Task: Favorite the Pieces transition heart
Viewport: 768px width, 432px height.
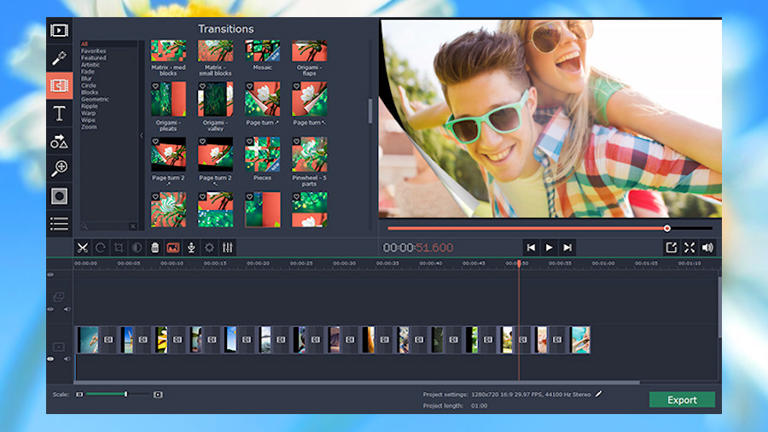Action: pyautogui.click(x=249, y=141)
